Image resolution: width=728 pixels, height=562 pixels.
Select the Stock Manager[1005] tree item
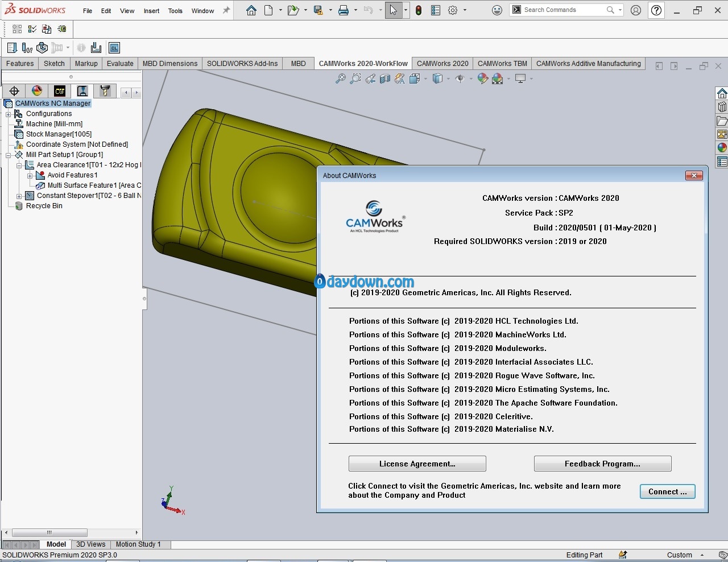[59, 134]
